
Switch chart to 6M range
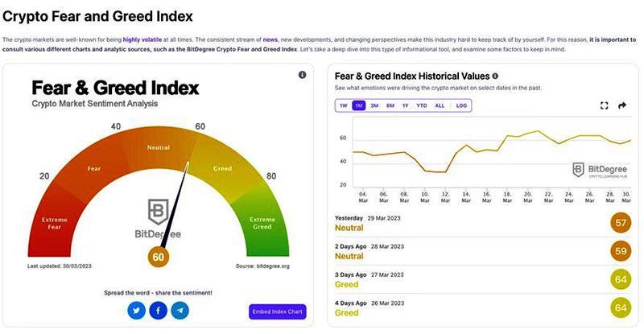click(x=390, y=105)
